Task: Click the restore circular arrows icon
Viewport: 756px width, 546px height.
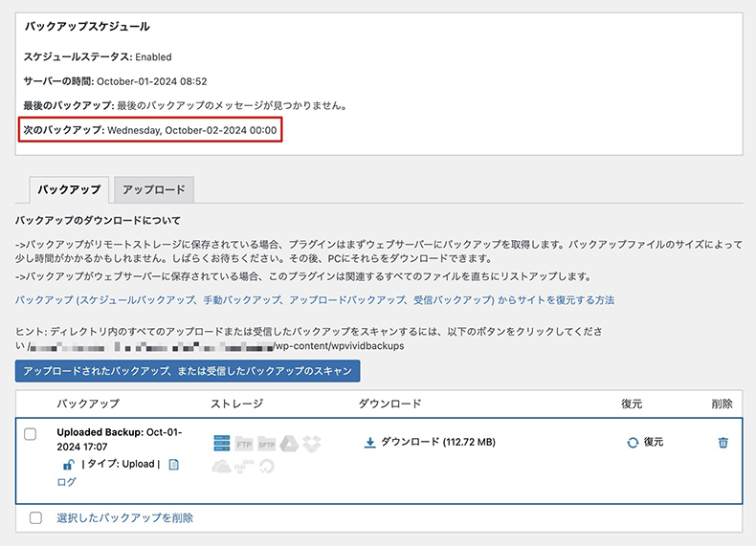Action: (x=633, y=443)
